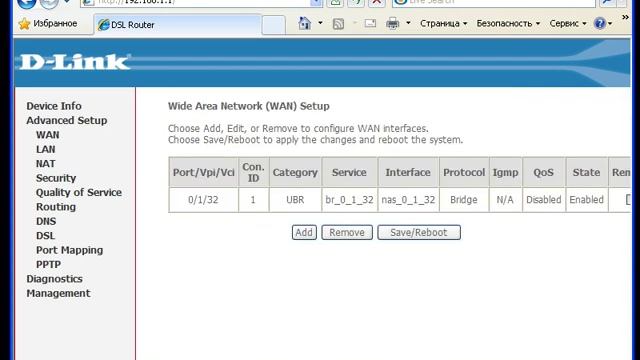Expand the toolbar overflow chevron
The image size is (640, 360).
point(625,18)
